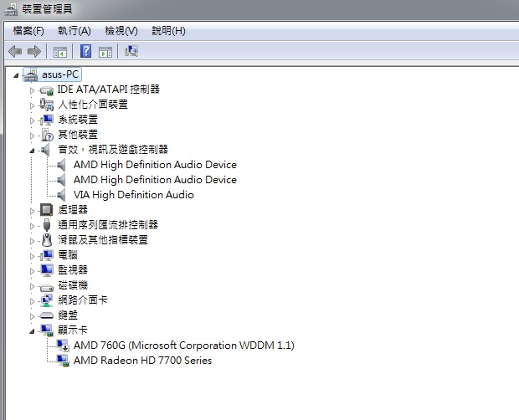
Task: Expand 處理器 node
Action: point(32,211)
